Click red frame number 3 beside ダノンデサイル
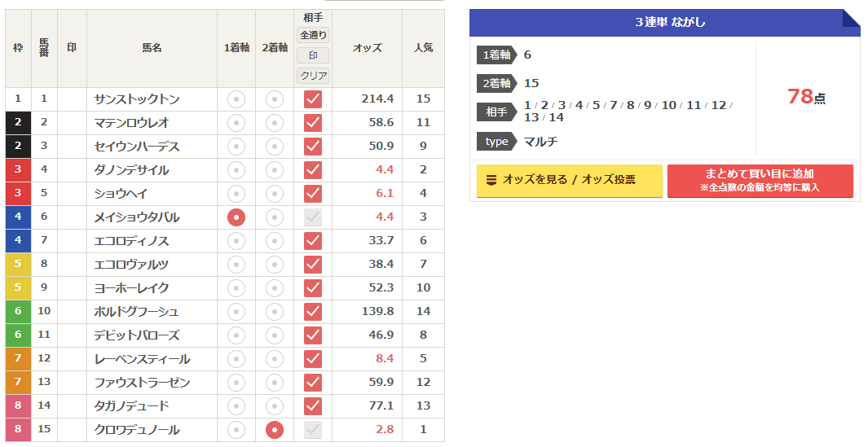This screenshot has height=447, width=868. [18, 170]
